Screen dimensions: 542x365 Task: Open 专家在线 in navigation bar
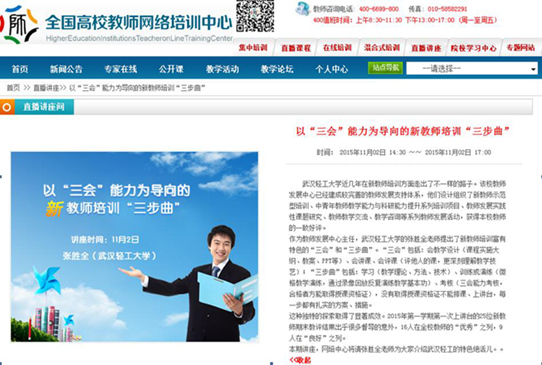121,69
